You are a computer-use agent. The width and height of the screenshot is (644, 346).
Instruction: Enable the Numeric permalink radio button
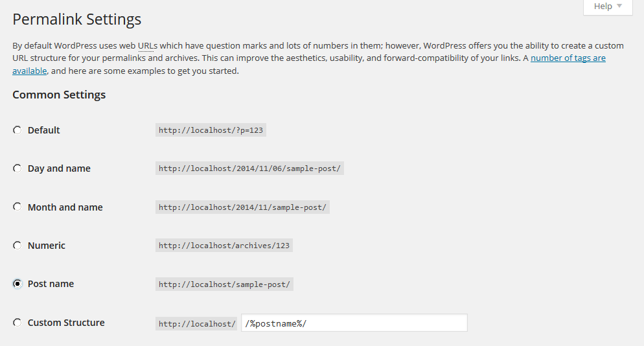[x=17, y=246]
